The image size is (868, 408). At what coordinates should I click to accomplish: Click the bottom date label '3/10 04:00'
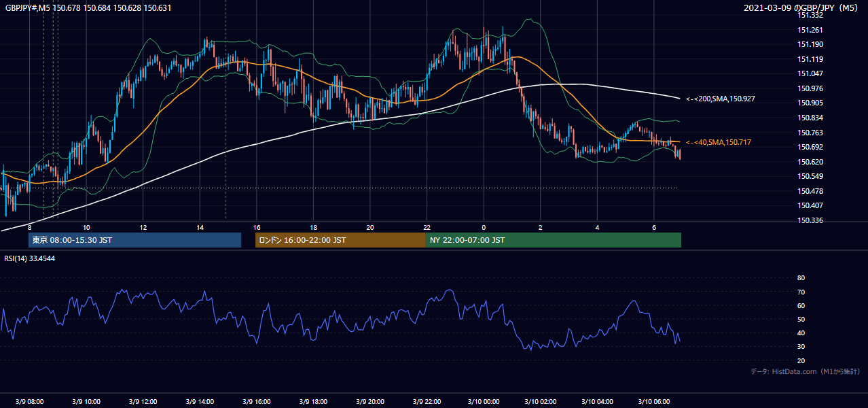[597, 402]
